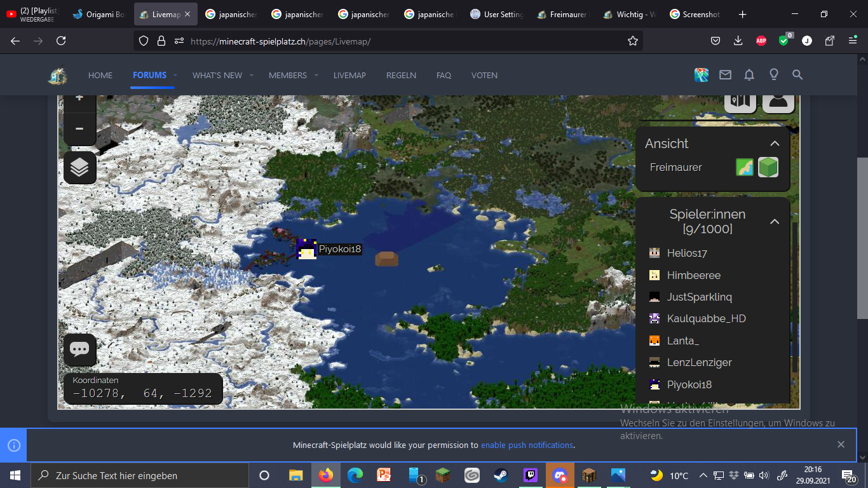The width and height of the screenshot is (868, 488).
Task: Go to the REGELN menu item
Action: (401, 75)
